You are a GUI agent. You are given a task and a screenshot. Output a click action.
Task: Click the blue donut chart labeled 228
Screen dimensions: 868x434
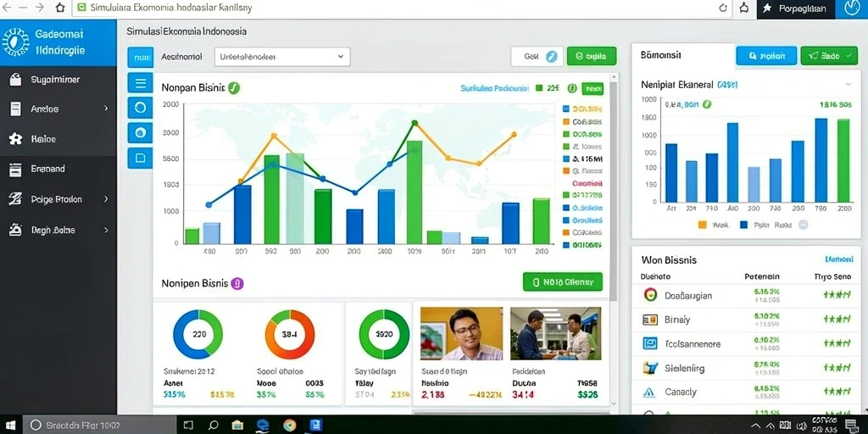coord(198,334)
